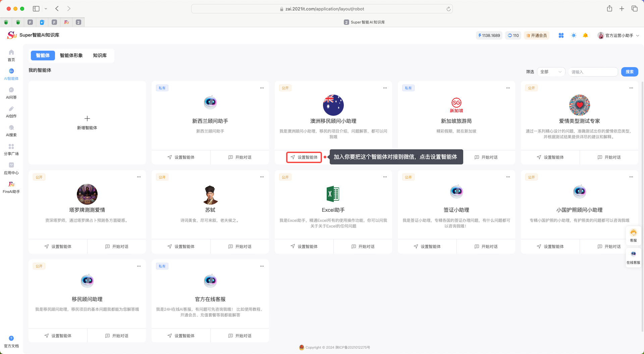This screenshot has height=354, width=644.
Task: Click the blue 搜索 button
Action: 629,72
